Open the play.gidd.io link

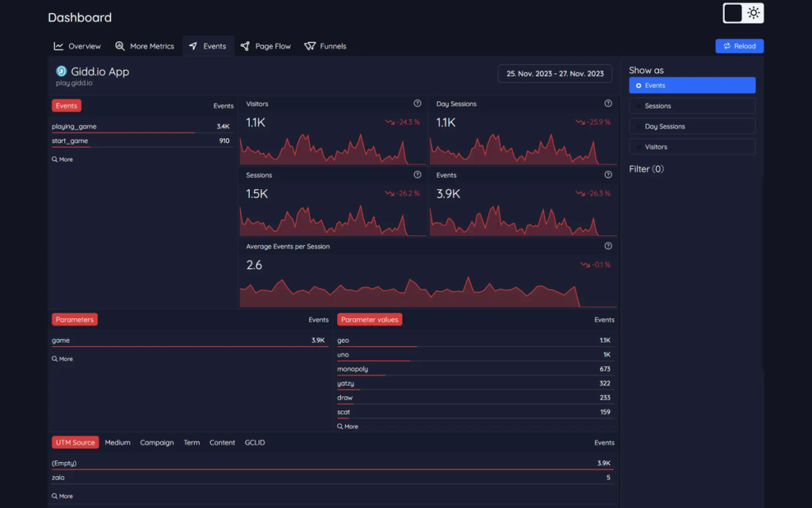(x=74, y=83)
